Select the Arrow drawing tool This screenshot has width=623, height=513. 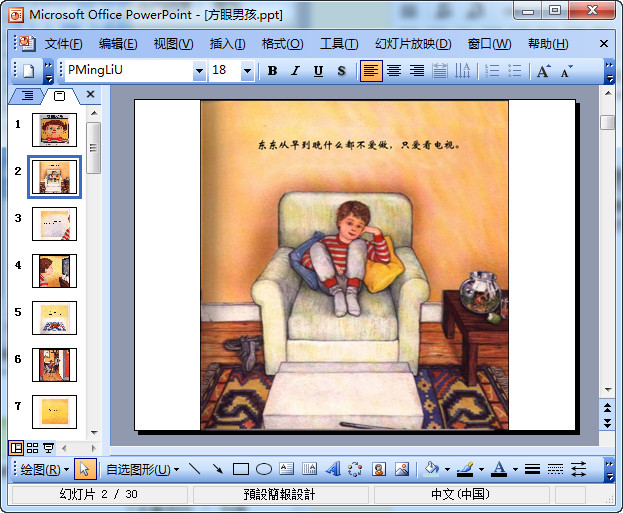pos(217,469)
